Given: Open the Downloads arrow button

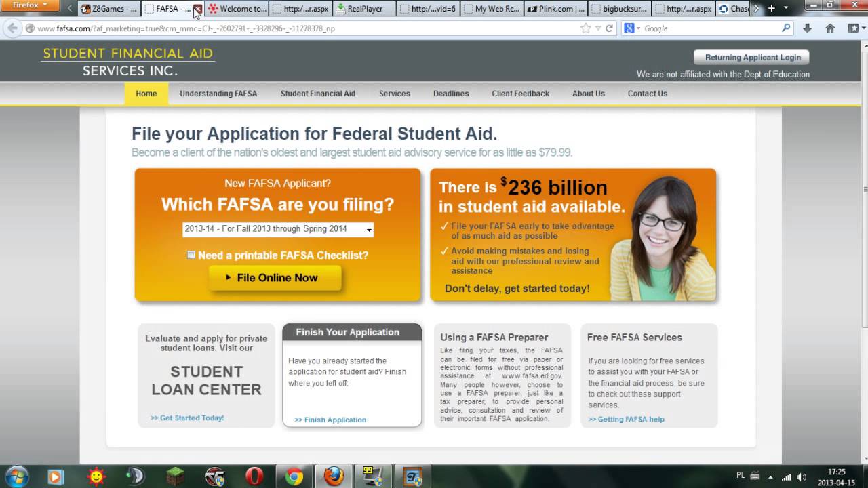Looking at the screenshot, I should tap(807, 28).
